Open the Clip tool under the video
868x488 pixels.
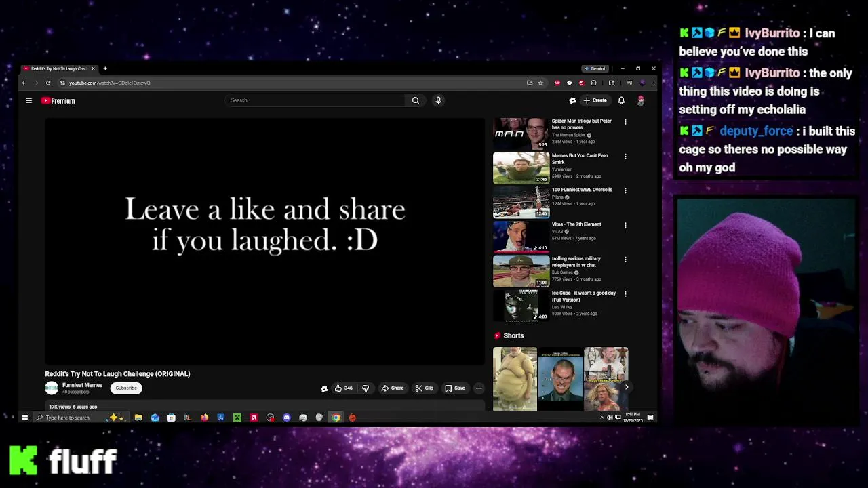coord(425,388)
